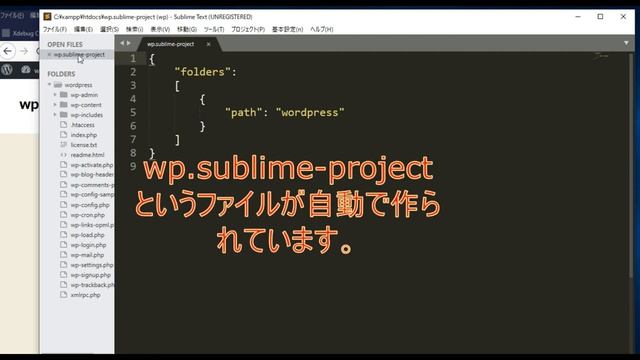
Task: Click the "wordpress" string value in code
Action: (x=310, y=112)
